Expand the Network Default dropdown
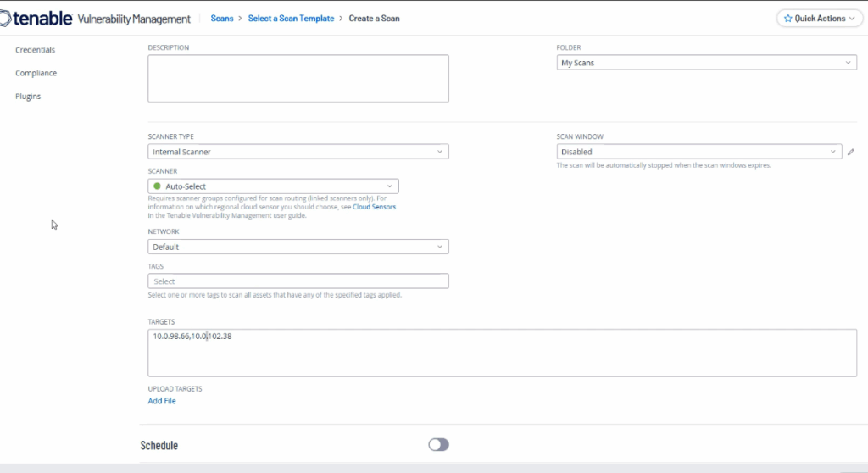This screenshot has height=473, width=868. tap(298, 247)
